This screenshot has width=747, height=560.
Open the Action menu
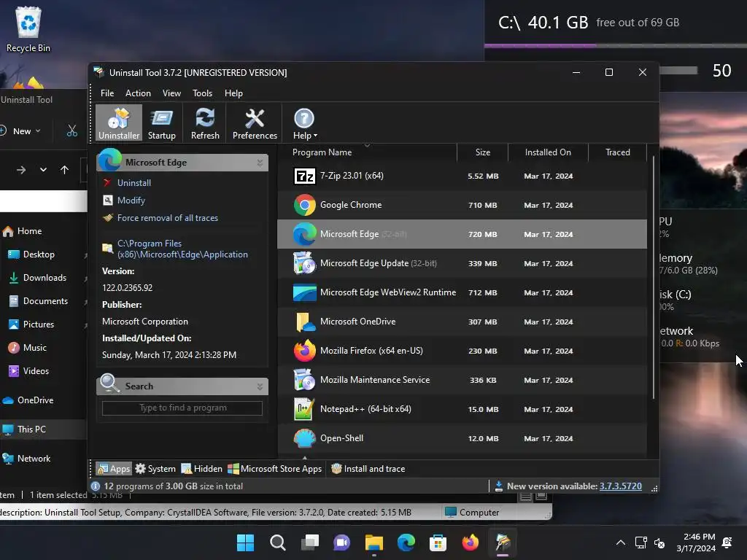point(138,93)
